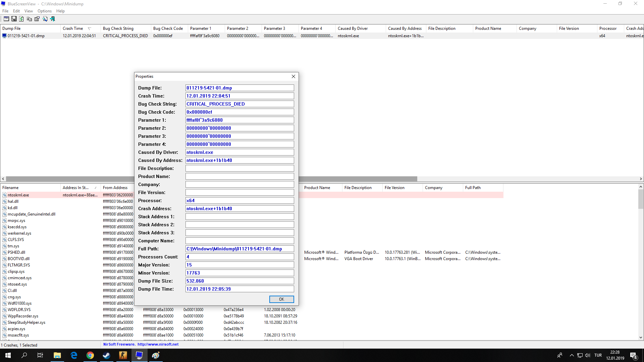Image resolution: width=644 pixels, height=362 pixels.
Task: Open Steam from taskbar
Action: point(107,355)
